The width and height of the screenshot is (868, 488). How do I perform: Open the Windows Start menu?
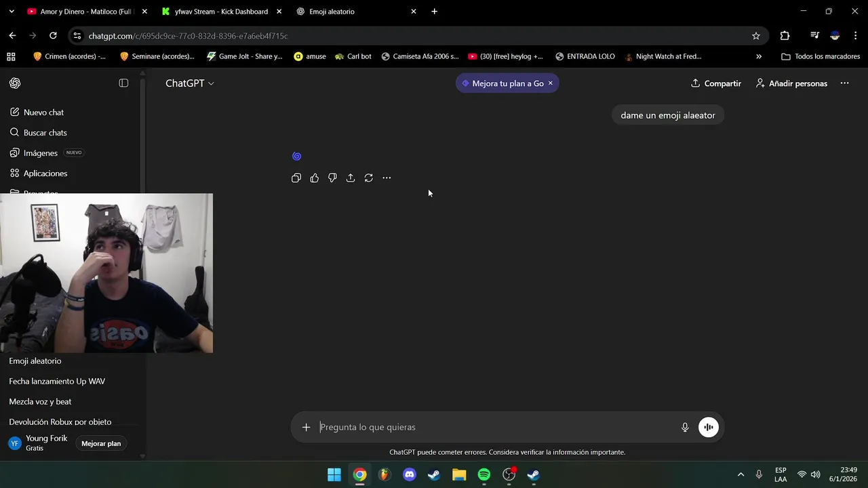[334, 474]
